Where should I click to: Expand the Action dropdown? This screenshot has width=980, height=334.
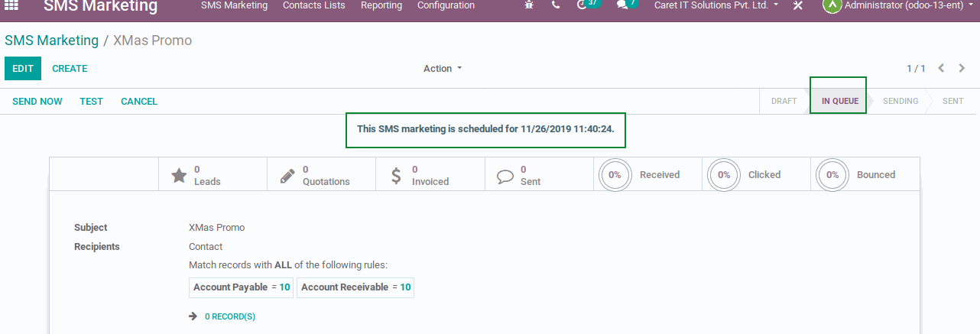tap(443, 69)
